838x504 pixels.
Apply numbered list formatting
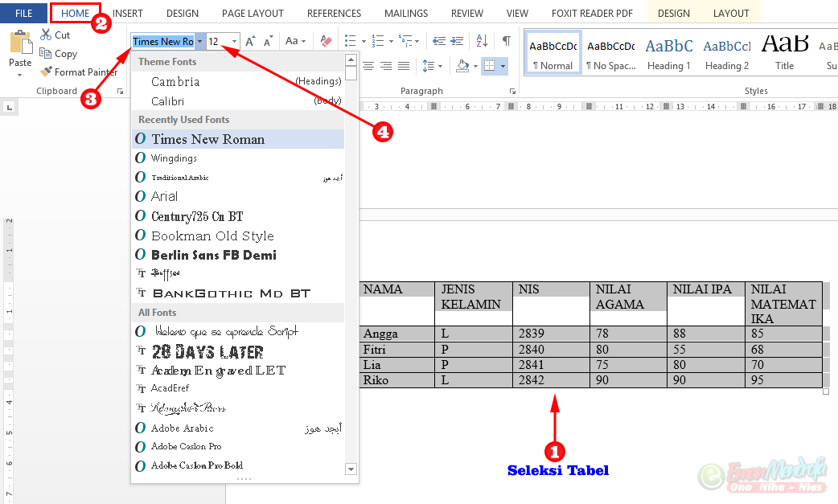[x=378, y=41]
